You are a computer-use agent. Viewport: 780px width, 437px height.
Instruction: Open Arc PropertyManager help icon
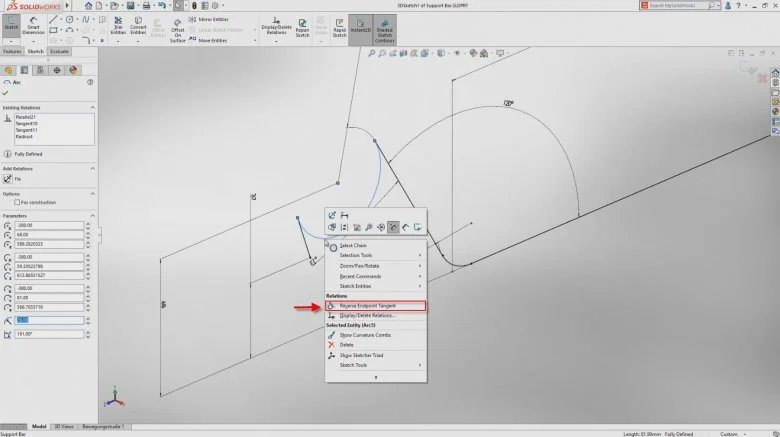(90, 82)
